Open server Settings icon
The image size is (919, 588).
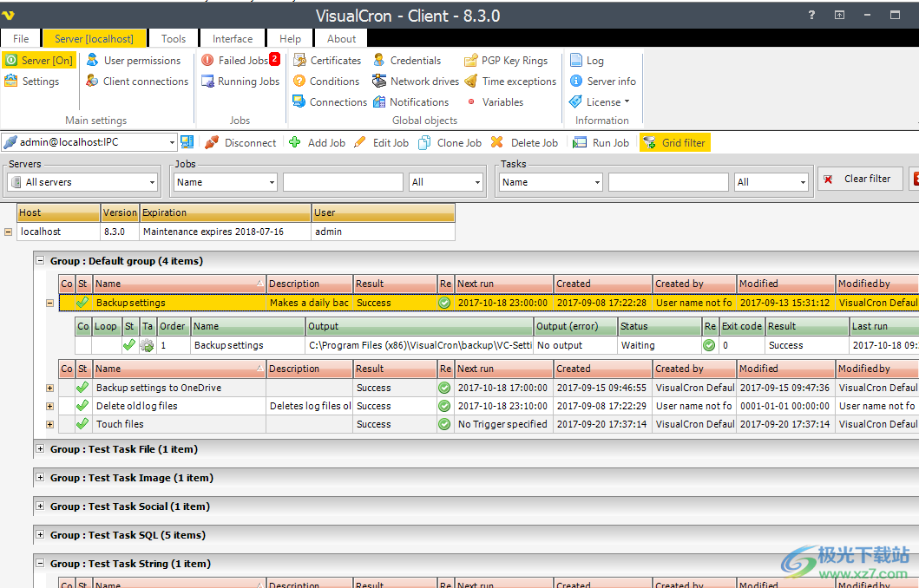click(11, 81)
